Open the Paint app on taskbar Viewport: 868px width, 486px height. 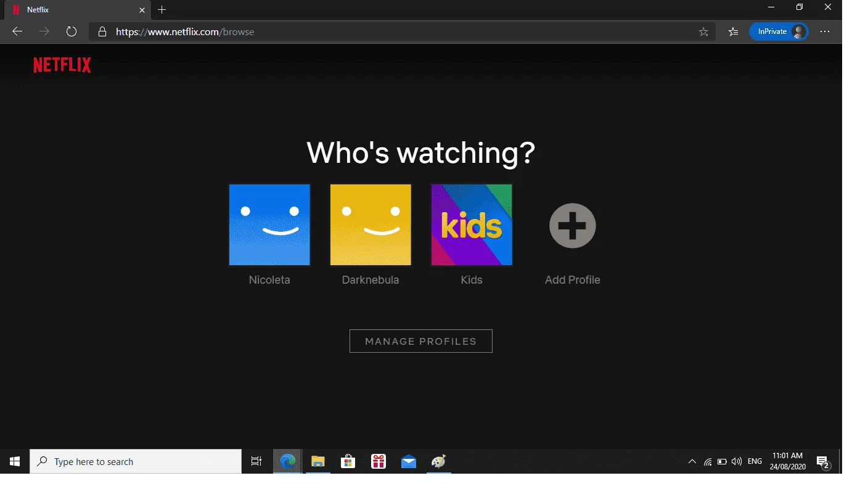tap(438, 461)
